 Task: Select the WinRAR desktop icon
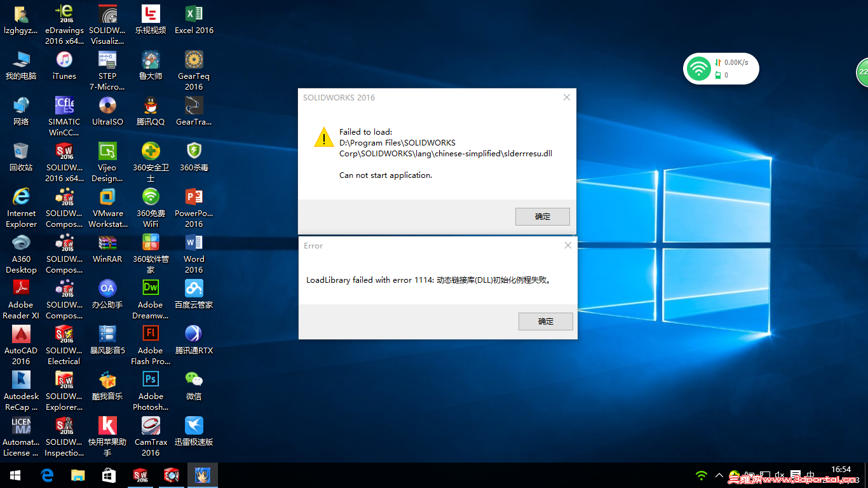click(x=107, y=248)
